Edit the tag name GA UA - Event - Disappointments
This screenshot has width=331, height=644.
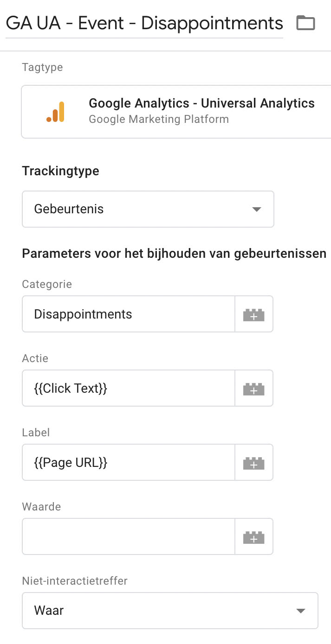click(x=144, y=23)
